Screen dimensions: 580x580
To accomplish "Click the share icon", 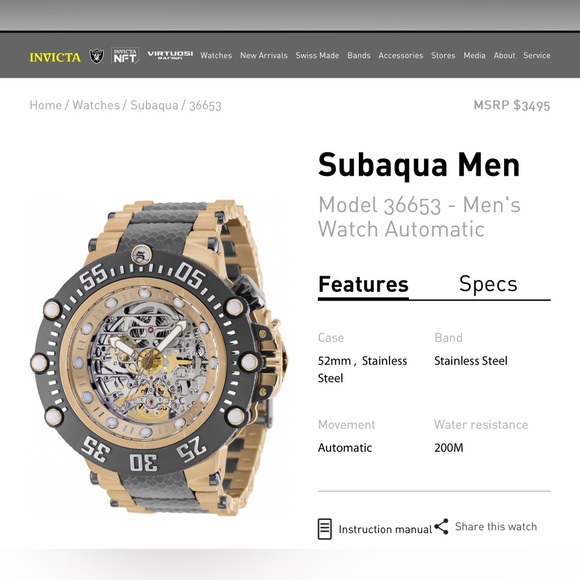I will 441,526.
